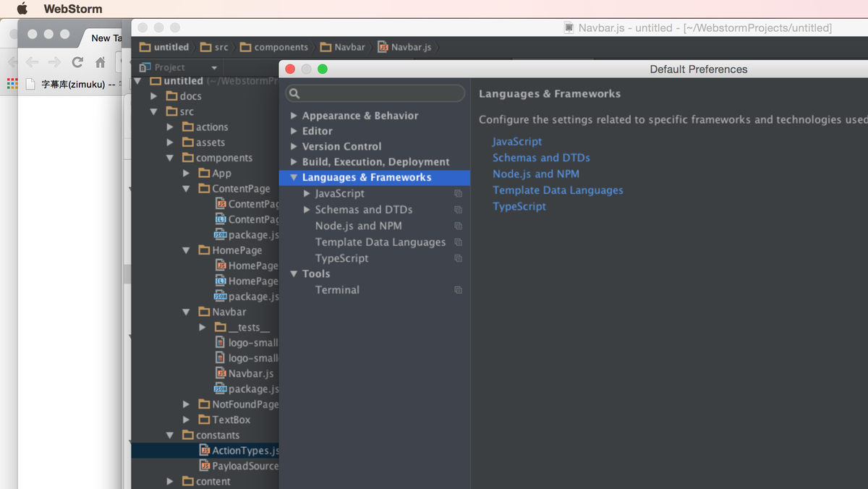Click the components breadcrumb
The image size is (868, 489).
[x=274, y=47]
